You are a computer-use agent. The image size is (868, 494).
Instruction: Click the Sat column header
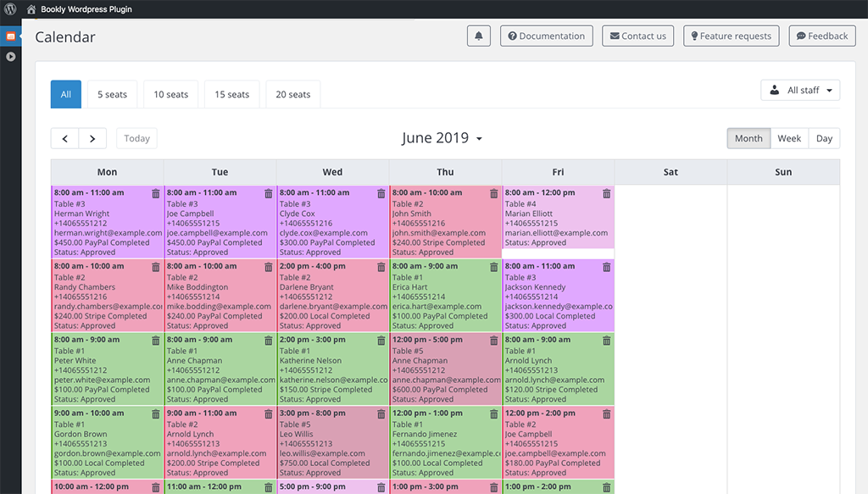[x=670, y=172]
